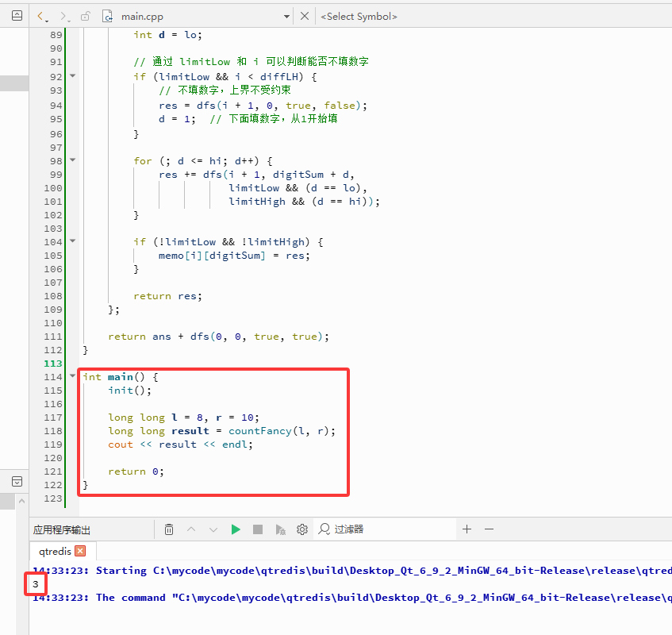Jump to previous output item

[x=191, y=529]
